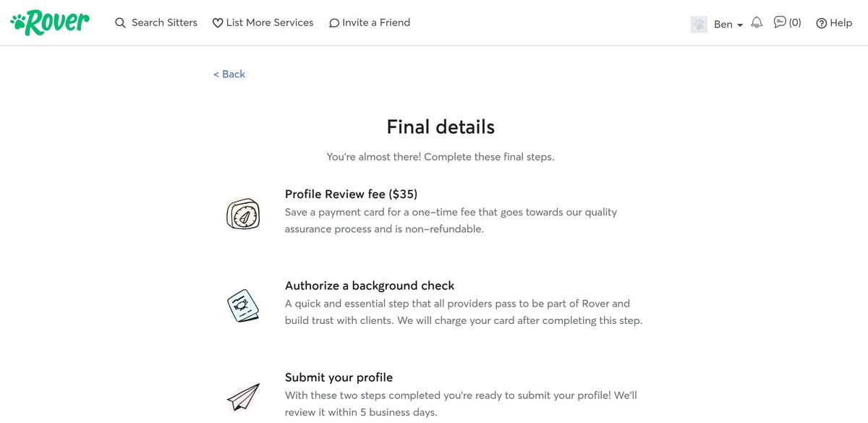The height and width of the screenshot is (423, 868).
Task: Click the magnifying glass search icon
Action: 120,22
